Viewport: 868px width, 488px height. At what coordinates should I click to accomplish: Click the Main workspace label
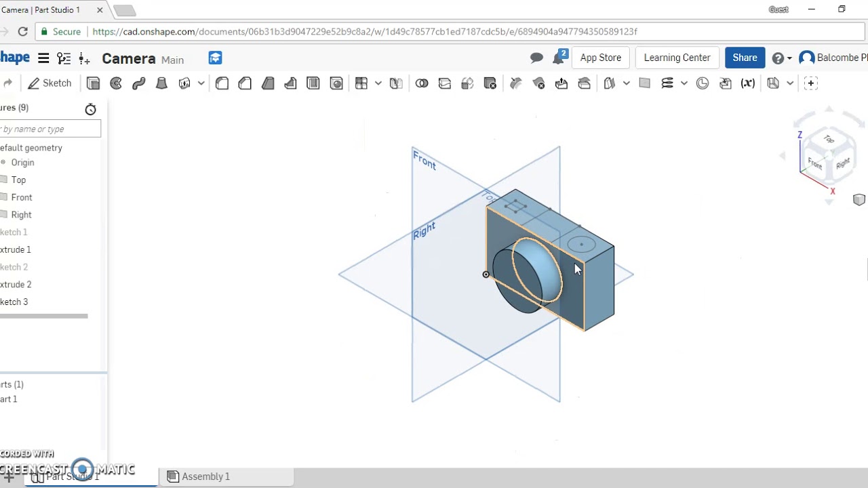click(x=172, y=60)
